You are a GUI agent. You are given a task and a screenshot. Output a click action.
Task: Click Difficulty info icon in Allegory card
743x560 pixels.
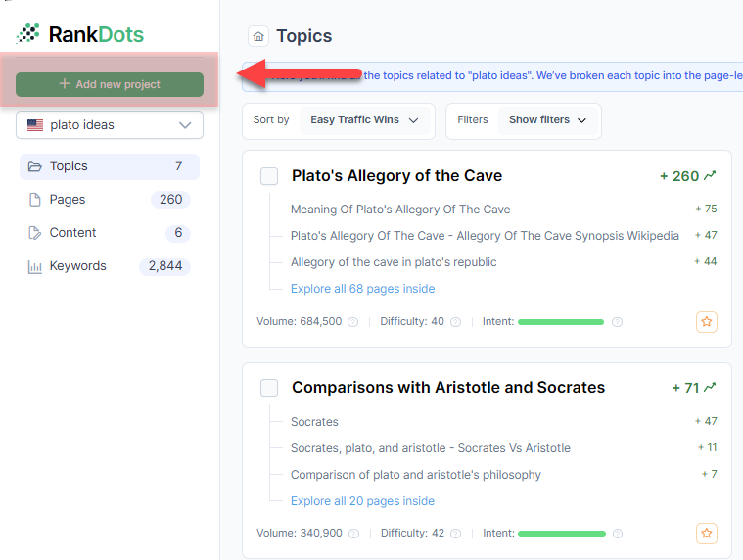[x=455, y=322]
